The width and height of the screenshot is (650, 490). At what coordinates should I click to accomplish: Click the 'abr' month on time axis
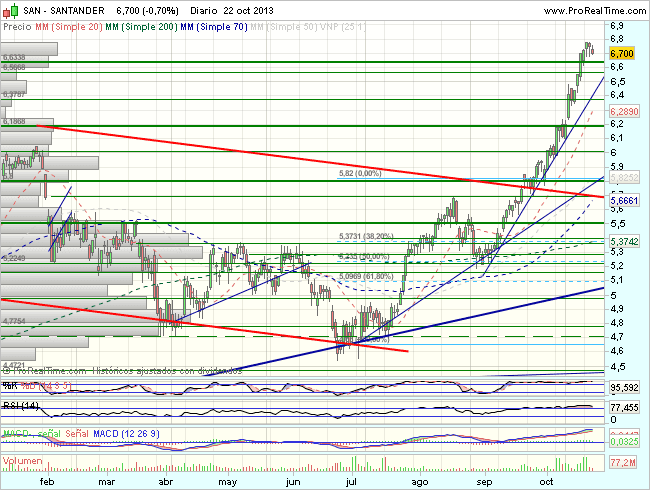[x=165, y=482]
